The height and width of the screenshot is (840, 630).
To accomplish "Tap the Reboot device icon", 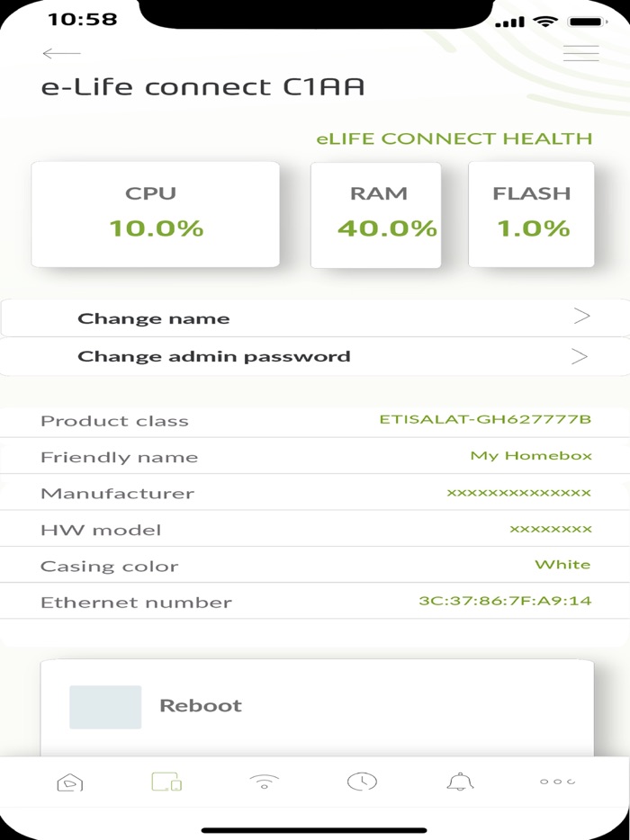I will coord(105,706).
